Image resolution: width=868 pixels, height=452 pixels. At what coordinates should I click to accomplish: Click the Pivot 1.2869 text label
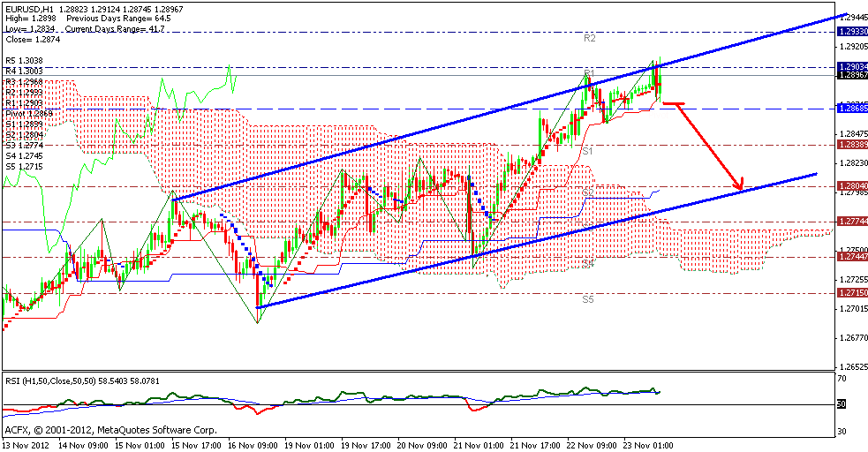point(28,114)
